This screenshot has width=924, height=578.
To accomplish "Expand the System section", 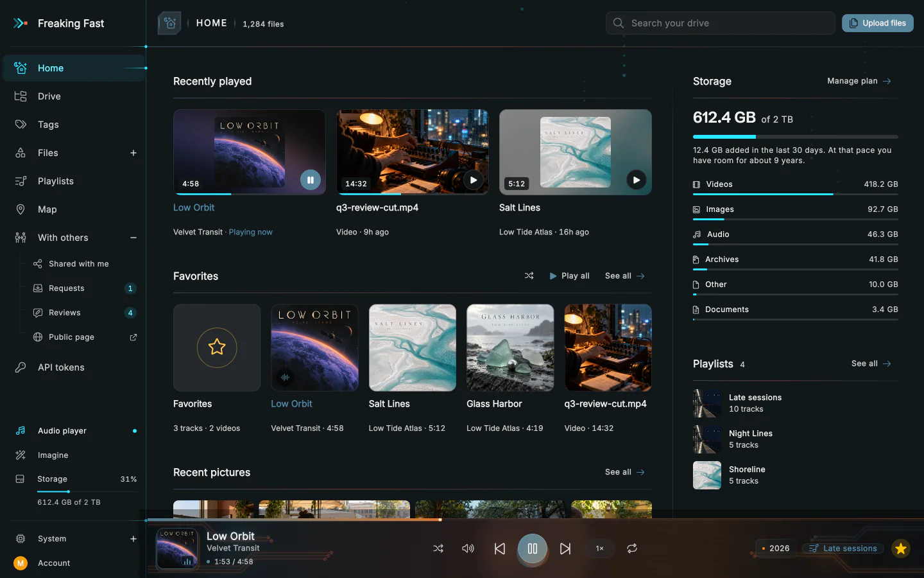I will pos(133,539).
